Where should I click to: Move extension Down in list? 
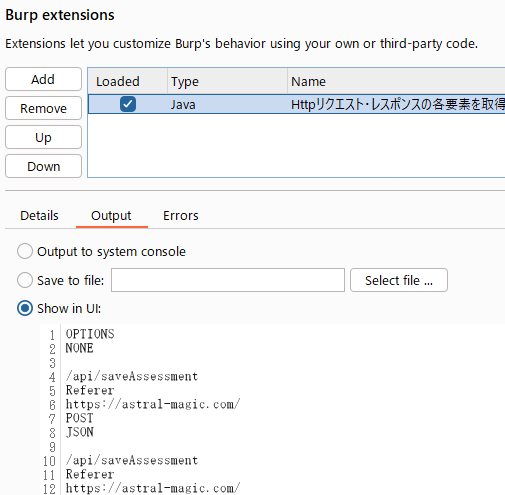click(43, 166)
